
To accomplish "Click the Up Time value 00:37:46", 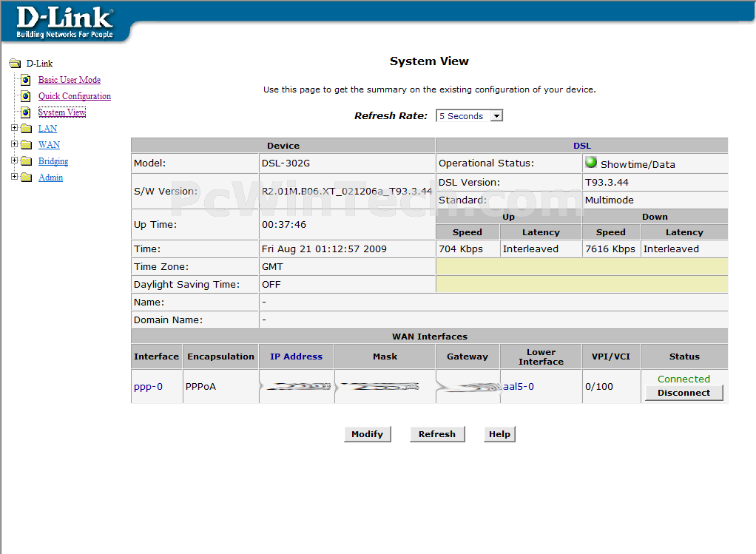I will click(284, 225).
